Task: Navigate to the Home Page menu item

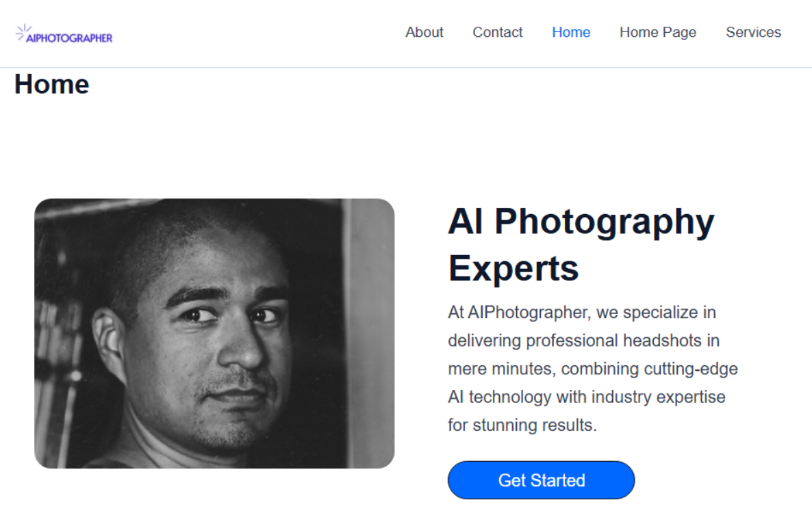Action: (x=657, y=32)
